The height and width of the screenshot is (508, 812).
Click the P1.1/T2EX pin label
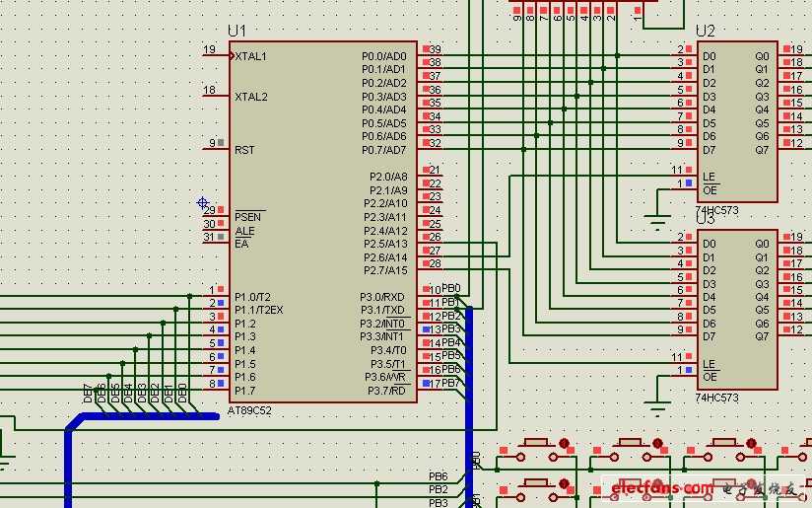(x=259, y=310)
